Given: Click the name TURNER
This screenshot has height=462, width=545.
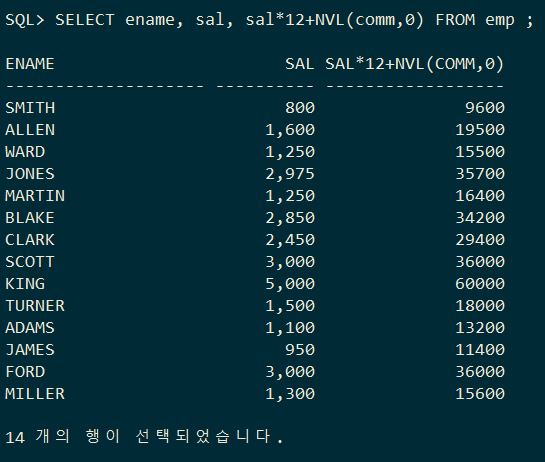Looking at the screenshot, I should pyautogui.click(x=35, y=306).
